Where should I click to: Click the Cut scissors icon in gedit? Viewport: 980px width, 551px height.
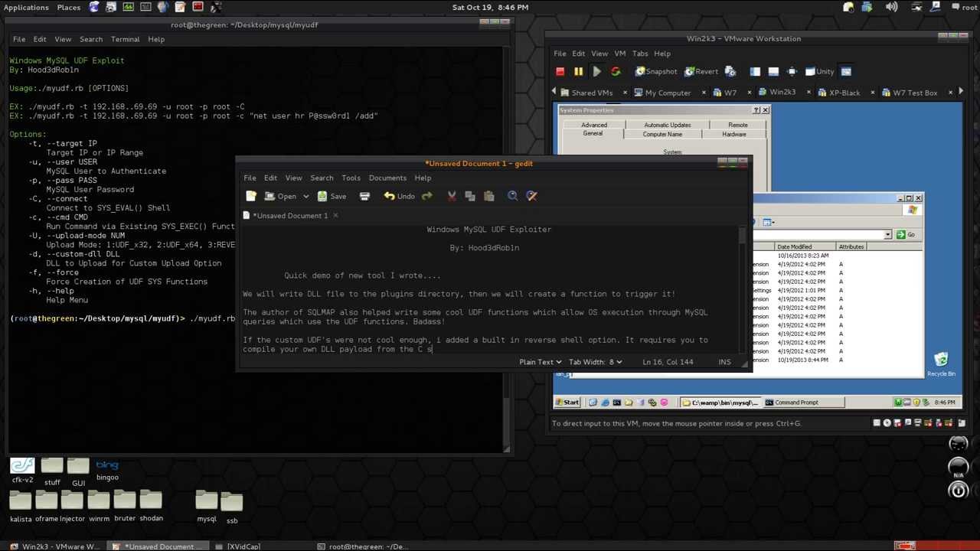(x=452, y=196)
